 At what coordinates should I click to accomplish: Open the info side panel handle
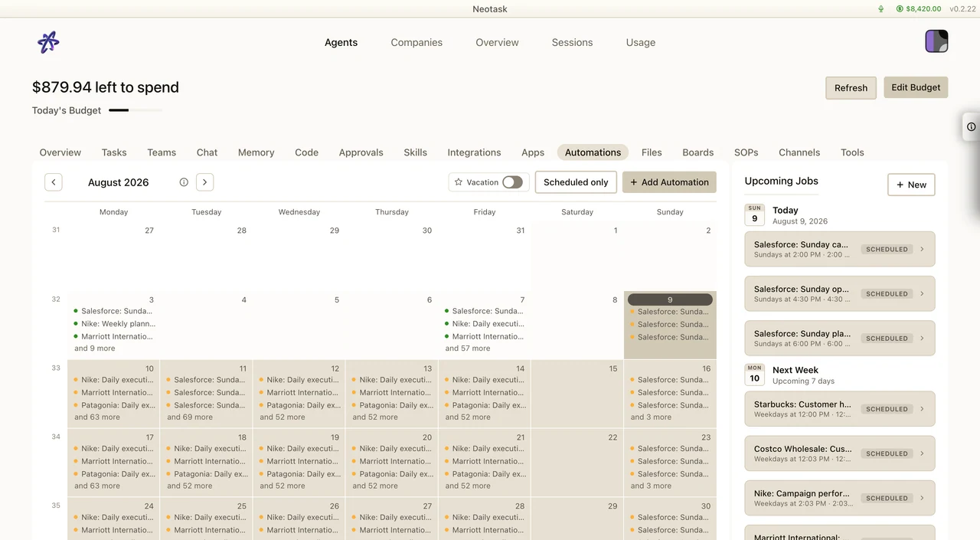(971, 127)
